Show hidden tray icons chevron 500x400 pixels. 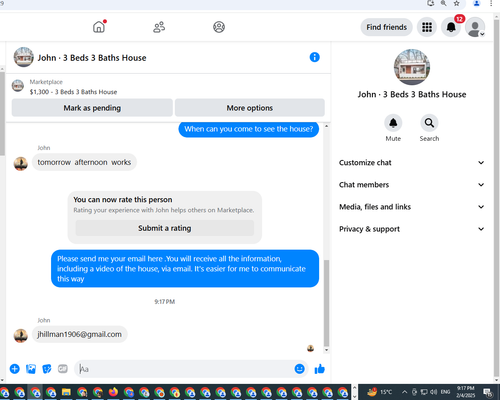point(404,392)
